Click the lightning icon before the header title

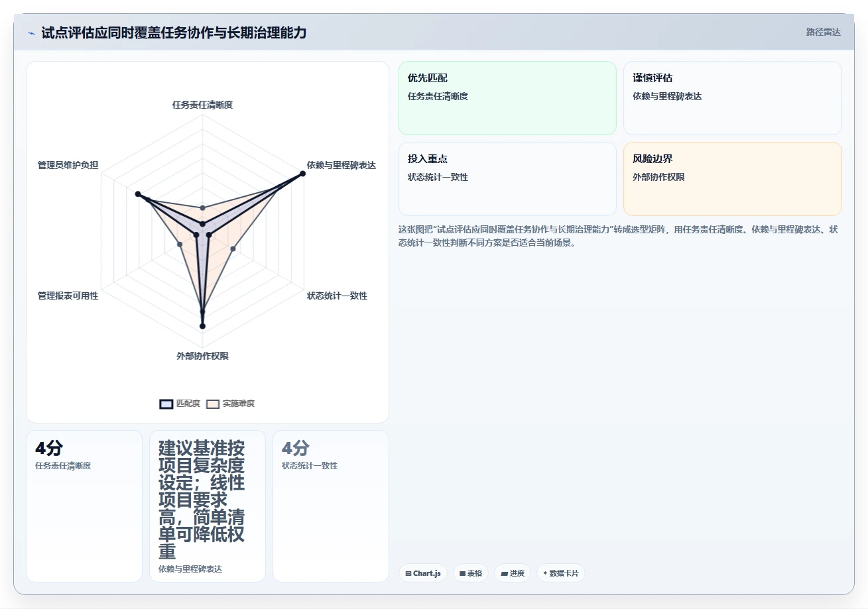point(31,33)
